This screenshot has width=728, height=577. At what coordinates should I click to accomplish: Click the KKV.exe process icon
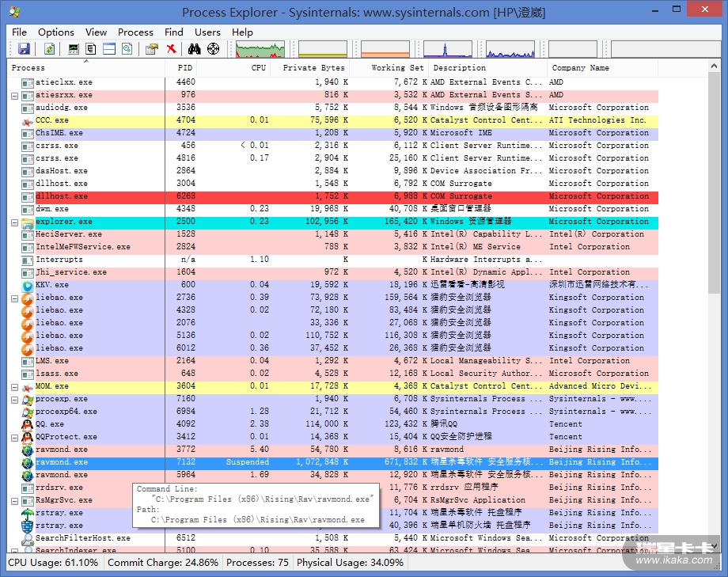pyautogui.click(x=28, y=285)
